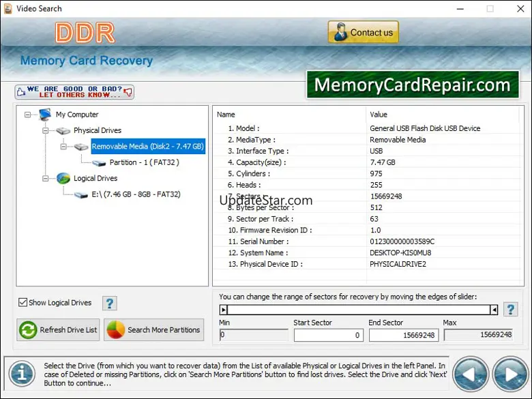Select the '1. Model :' row
Viewport: 532px width, 399px height.
point(366,128)
